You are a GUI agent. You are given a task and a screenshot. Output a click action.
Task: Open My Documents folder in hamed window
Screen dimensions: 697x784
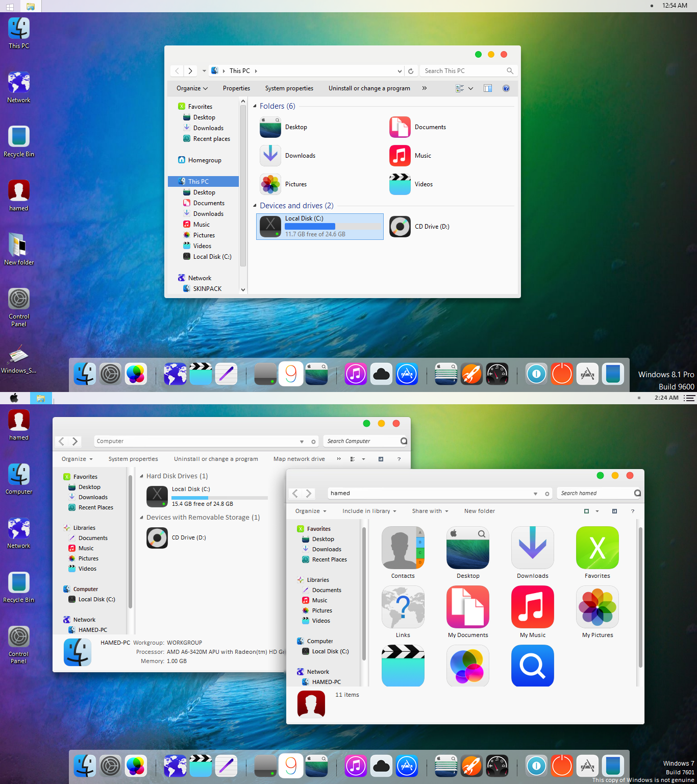pyautogui.click(x=468, y=612)
